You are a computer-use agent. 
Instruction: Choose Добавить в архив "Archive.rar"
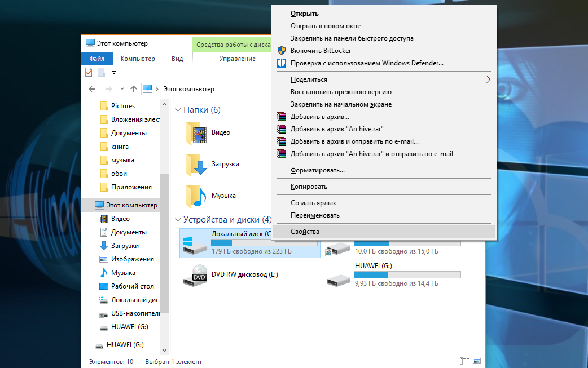[384, 129]
